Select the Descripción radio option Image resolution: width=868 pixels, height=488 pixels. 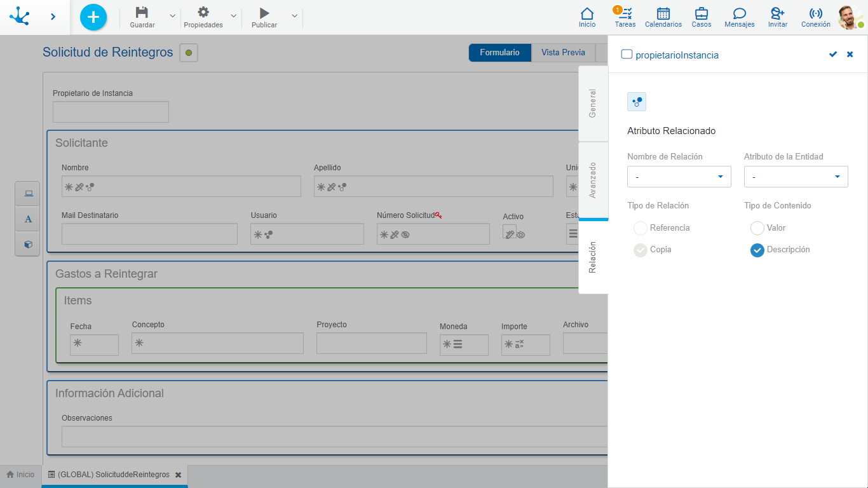pyautogui.click(x=757, y=250)
